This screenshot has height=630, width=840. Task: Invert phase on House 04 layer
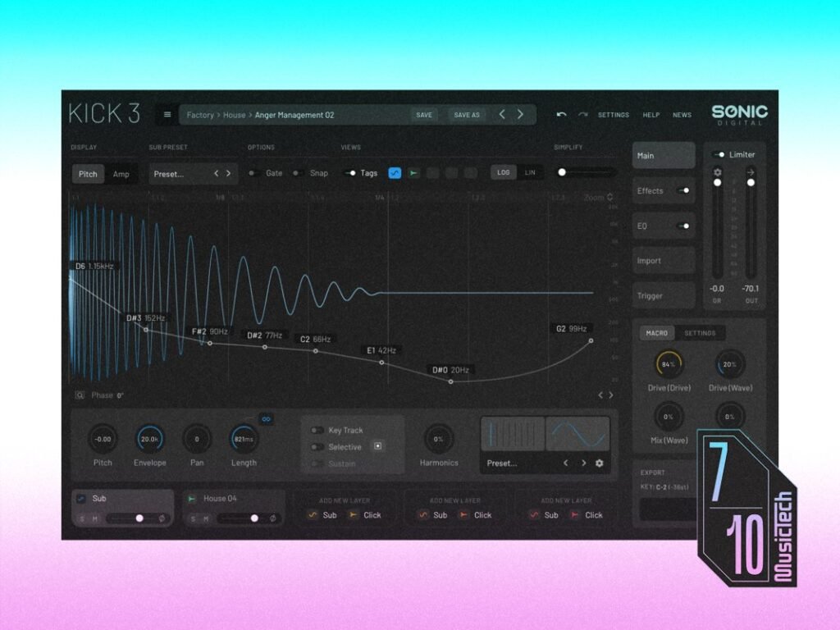272,518
